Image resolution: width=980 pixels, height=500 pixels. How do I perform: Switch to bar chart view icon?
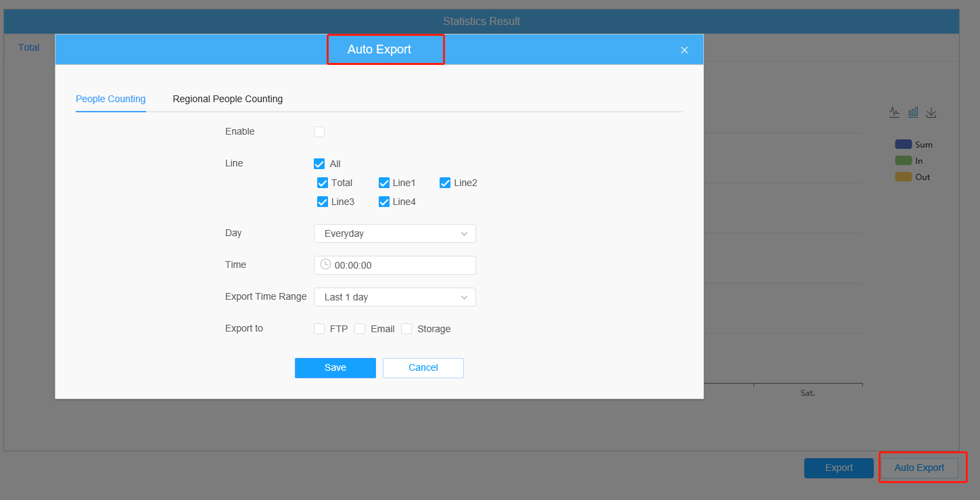[913, 112]
